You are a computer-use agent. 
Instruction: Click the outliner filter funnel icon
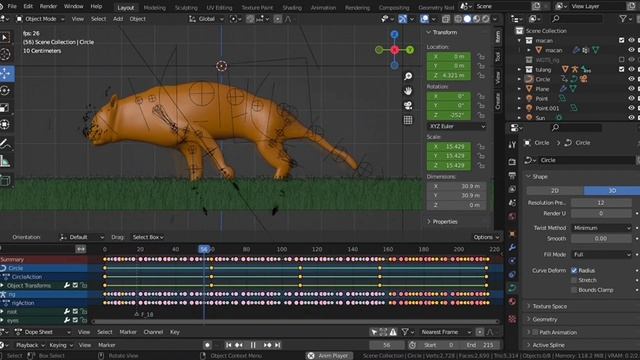(623, 19)
